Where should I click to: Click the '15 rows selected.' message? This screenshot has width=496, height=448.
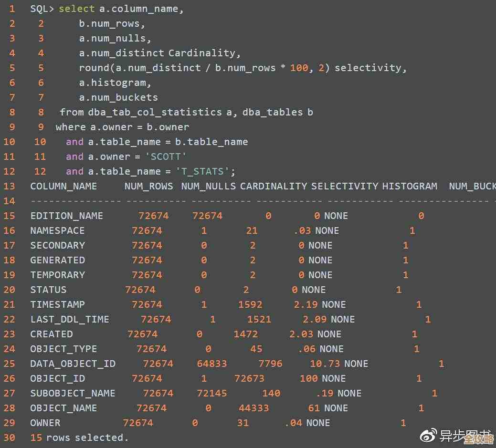(x=79, y=438)
